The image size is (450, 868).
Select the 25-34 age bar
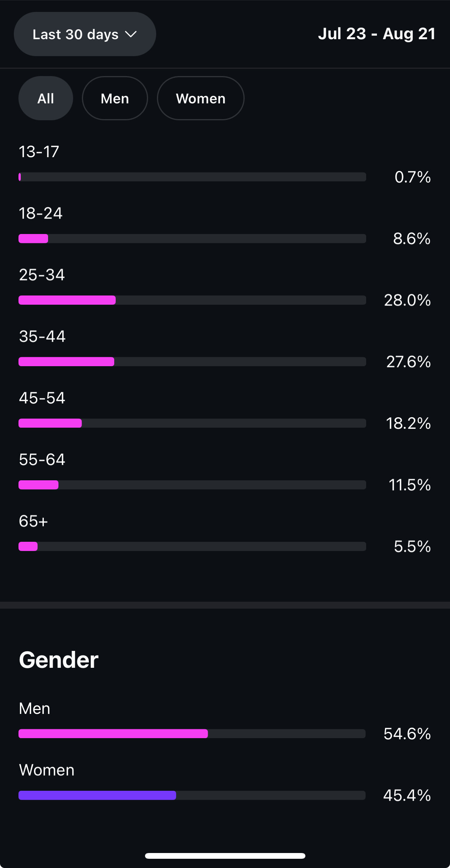tap(192, 300)
